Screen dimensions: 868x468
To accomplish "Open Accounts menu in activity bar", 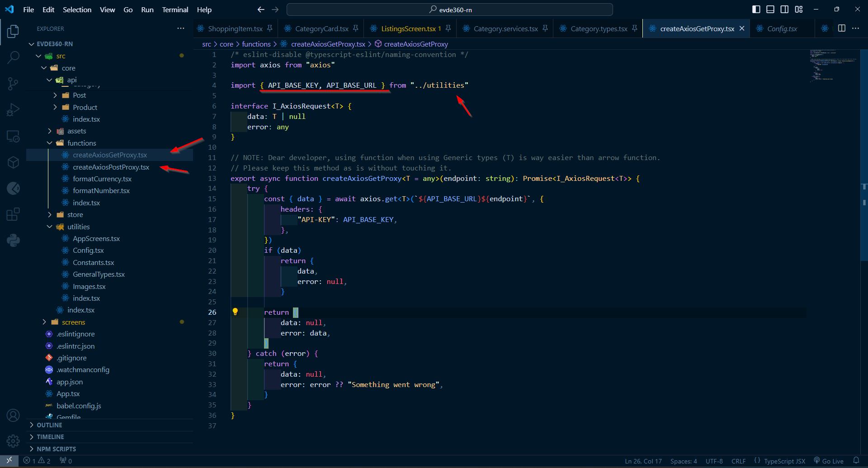I will pos(13,415).
